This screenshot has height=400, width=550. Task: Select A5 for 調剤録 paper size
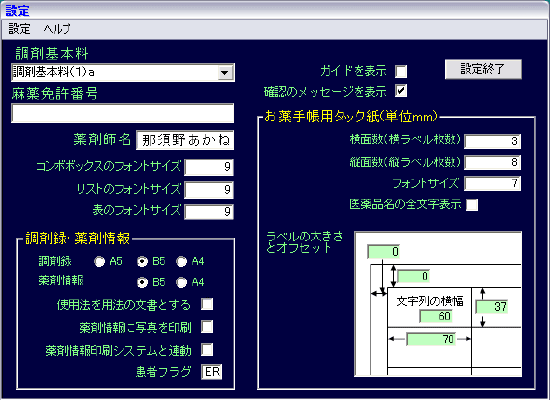pyautogui.click(x=100, y=261)
